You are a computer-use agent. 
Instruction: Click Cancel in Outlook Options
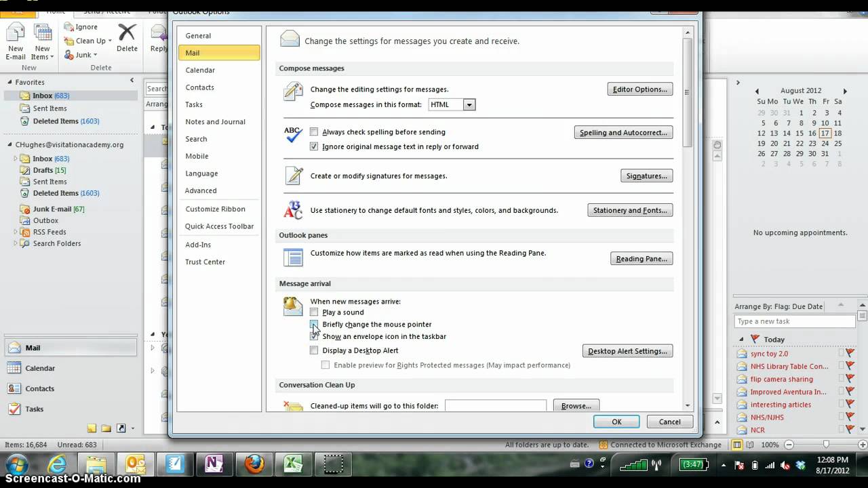click(x=669, y=422)
